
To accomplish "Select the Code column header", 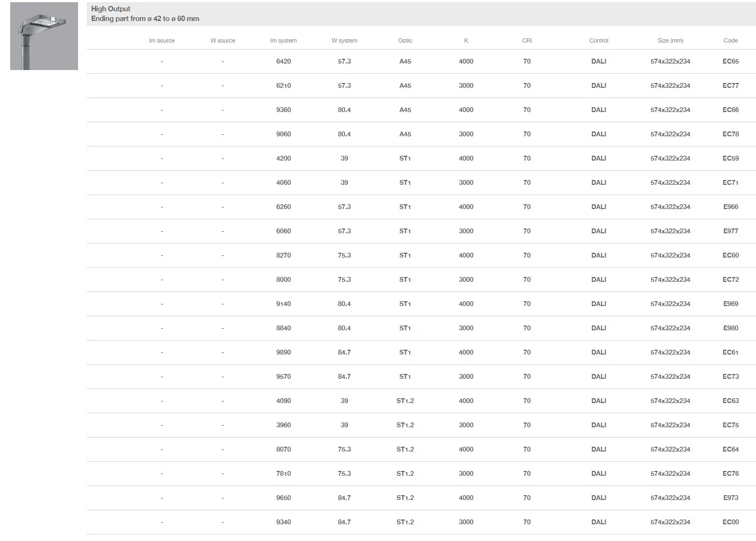I will 730,40.
